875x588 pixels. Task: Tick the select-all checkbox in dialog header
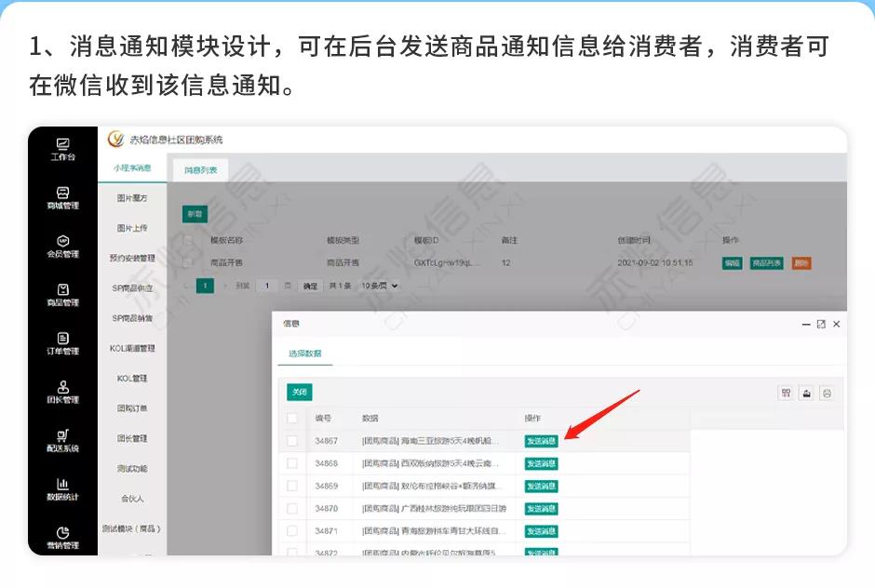click(292, 419)
